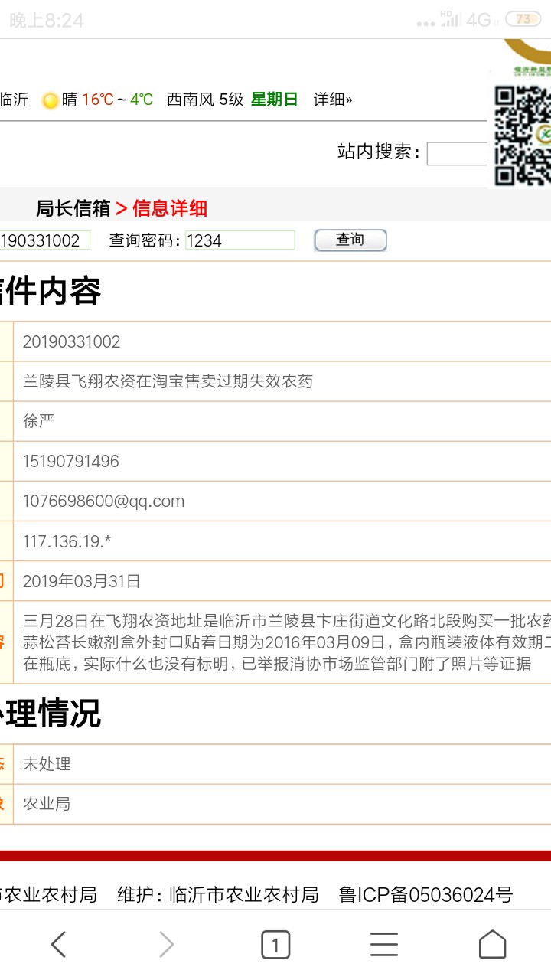Focus the 查询密码 field containing 1234
551x980 pixels.
[240, 240]
